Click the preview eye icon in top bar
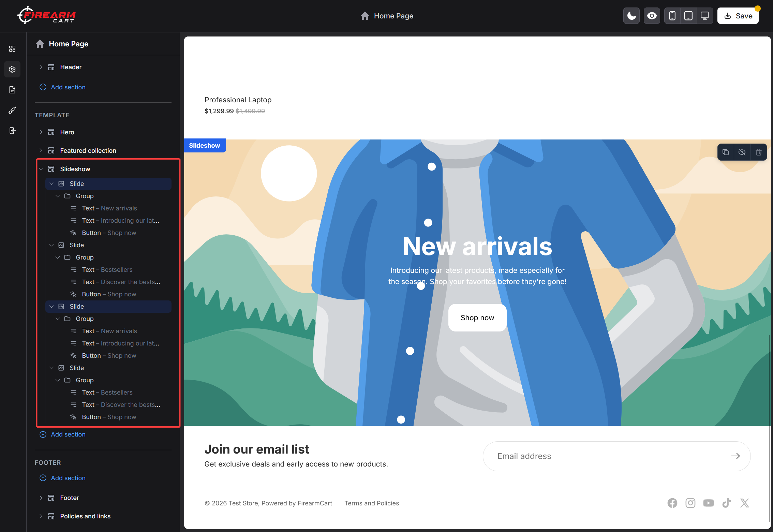Image resolution: width=773 pixels, height=532 pixels. tap(652, 16)
